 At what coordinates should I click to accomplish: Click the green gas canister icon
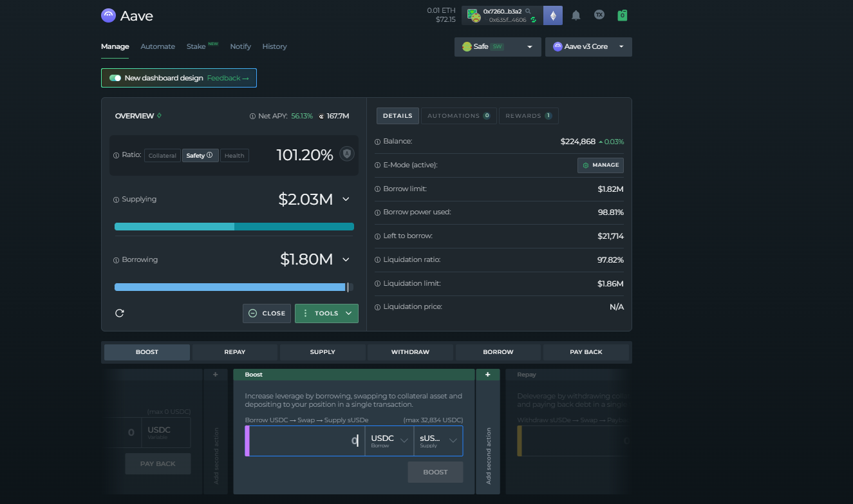pos(623,15)
